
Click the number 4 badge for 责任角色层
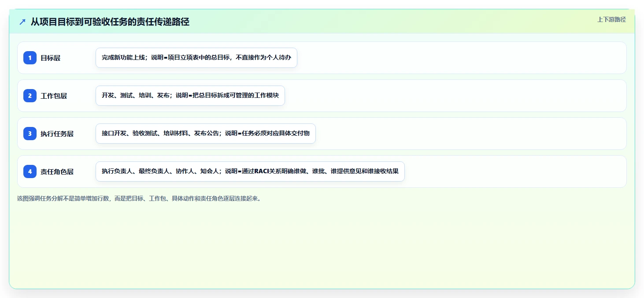30,171
